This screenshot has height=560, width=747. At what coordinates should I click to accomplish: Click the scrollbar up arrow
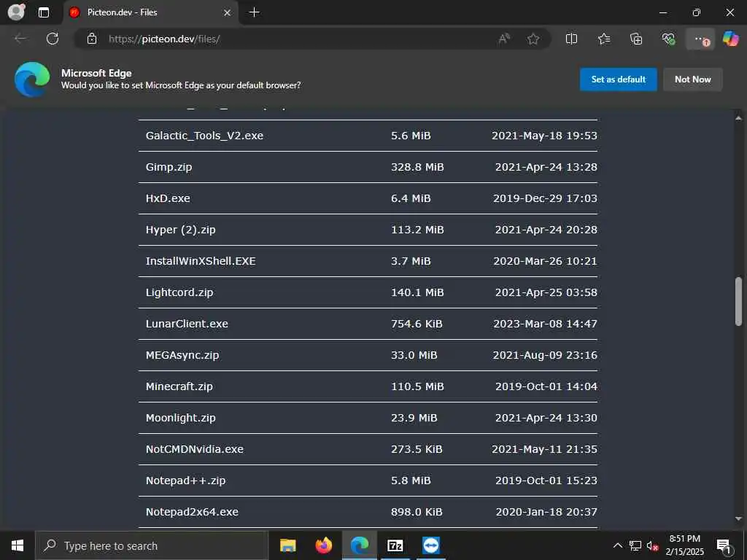[x=738, y=117]
